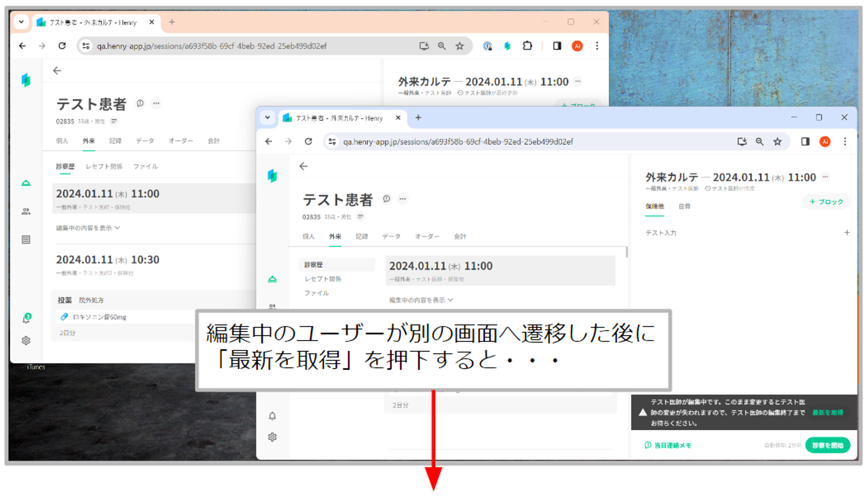868x496 pixels.
Task: Click the ＋ブロック button in front window
Action: pyautogui.click(x=826, y=202)
